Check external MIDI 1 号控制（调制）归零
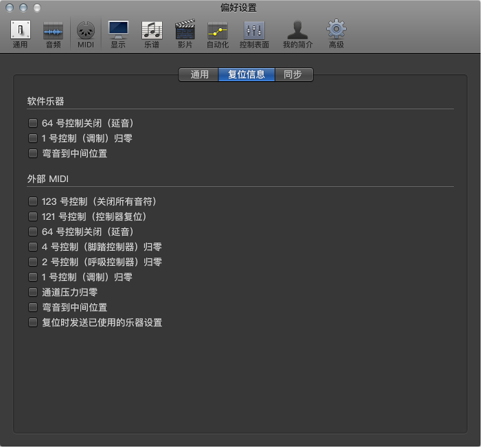Screen dimensions: 482x448 (x=33, y=277)
